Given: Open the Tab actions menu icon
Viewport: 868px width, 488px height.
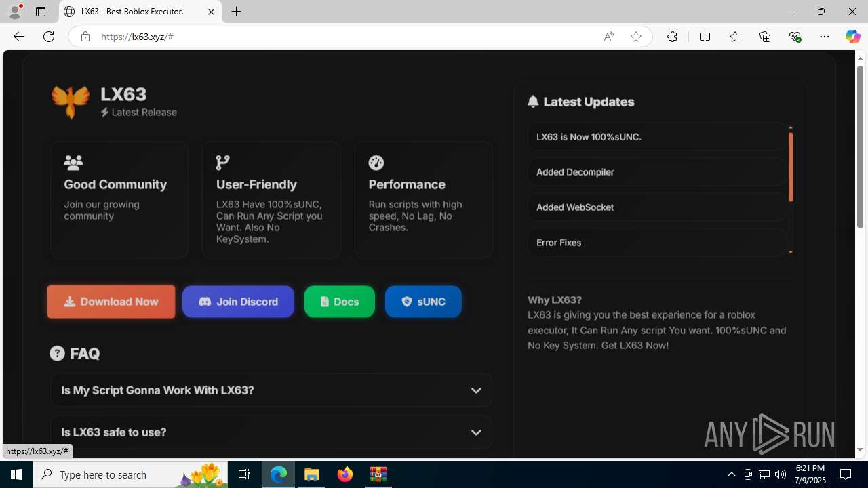Looking at the screenshot, I should 41,12.
